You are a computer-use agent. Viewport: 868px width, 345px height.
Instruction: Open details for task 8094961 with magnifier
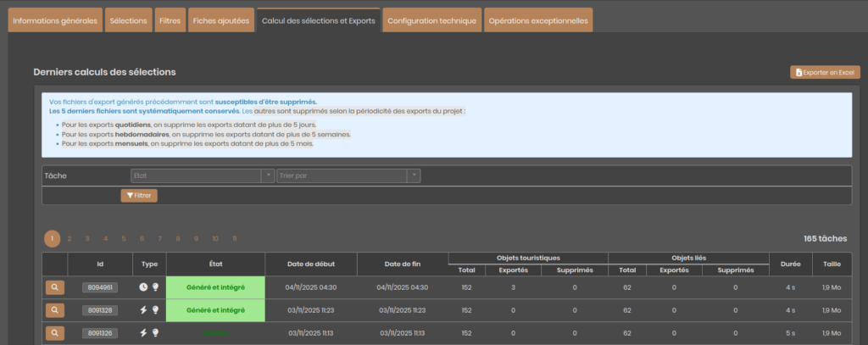[54, 287]
